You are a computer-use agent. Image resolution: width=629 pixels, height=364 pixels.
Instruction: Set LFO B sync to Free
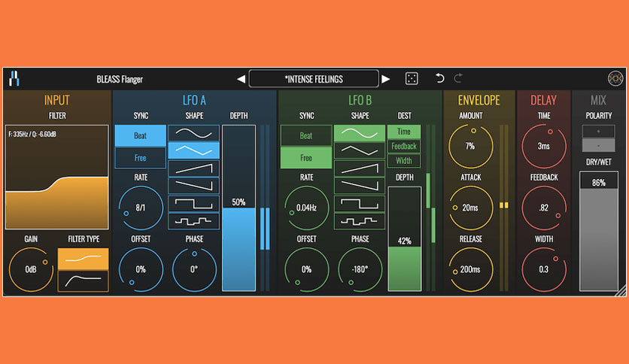[x=306, y=157]
